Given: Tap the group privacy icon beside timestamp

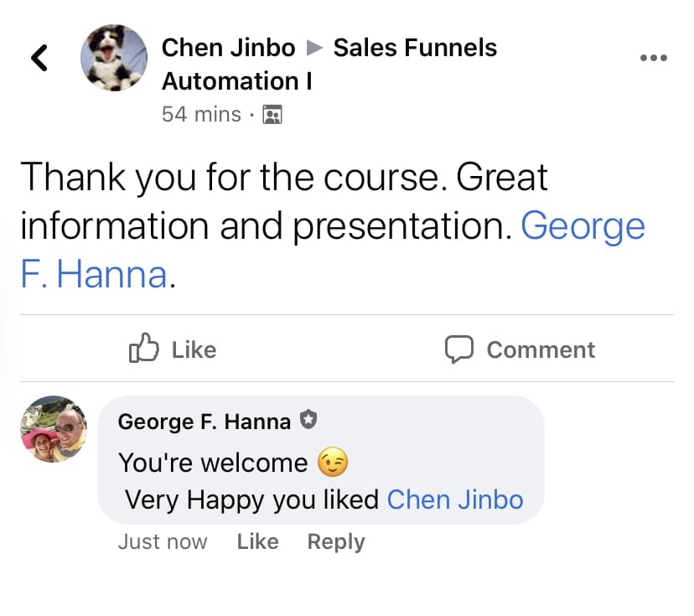Looking at the screenshot, I should tap(272, 115).
